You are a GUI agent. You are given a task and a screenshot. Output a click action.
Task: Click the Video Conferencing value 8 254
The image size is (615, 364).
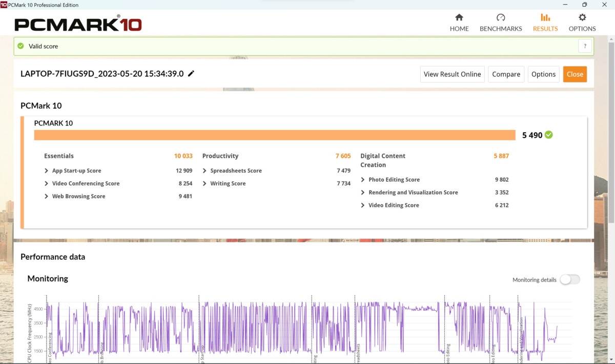coord(186,183)
